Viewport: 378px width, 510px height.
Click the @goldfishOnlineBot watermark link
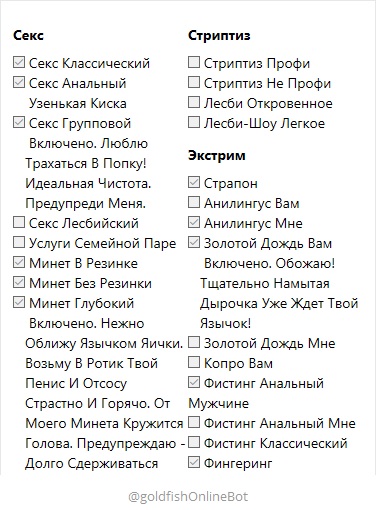(x=188, y=497)
